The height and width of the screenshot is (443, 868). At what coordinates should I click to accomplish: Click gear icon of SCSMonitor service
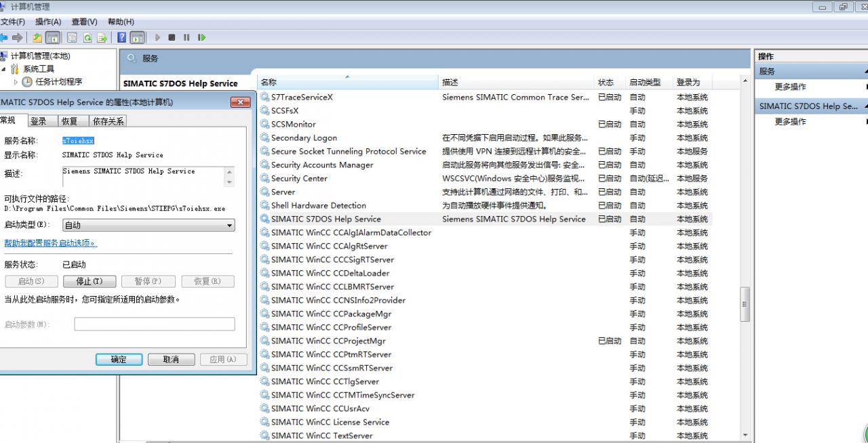[x=264, y=124]
